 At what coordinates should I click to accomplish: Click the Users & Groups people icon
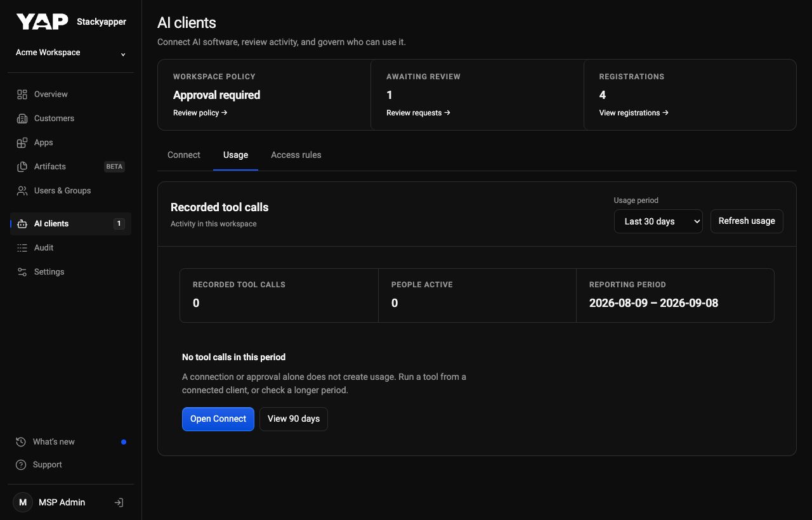click(22, 191)
